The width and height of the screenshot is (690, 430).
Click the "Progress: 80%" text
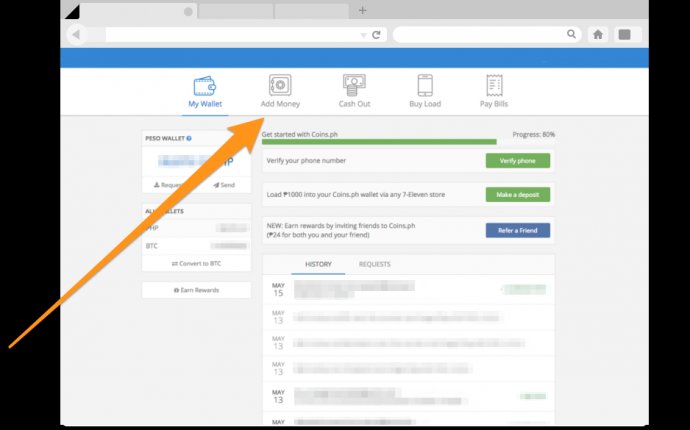pos(533,134)
